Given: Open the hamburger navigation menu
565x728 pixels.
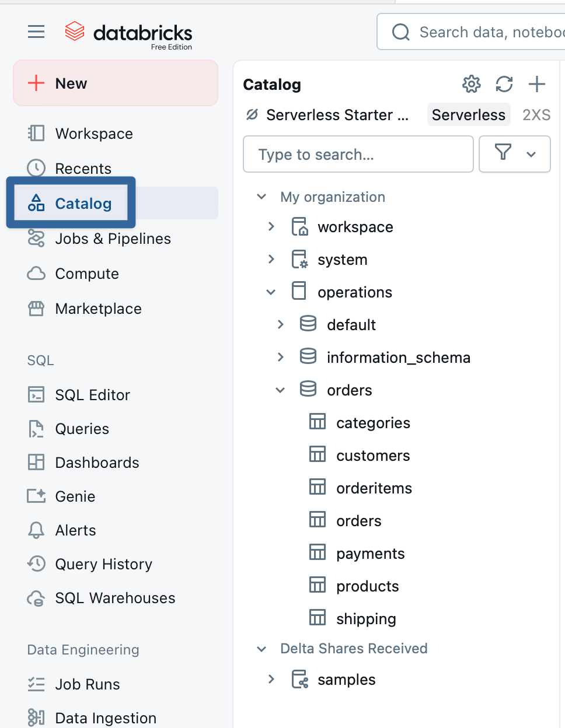Looking at the screenshot, I should [x=36, y=32].
